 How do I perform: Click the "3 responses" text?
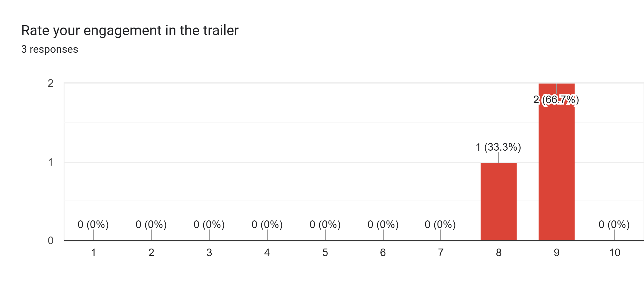49,49
